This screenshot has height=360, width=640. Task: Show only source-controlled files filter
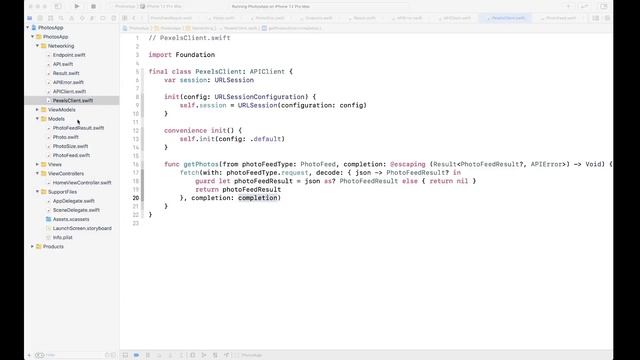pos(113,355)
